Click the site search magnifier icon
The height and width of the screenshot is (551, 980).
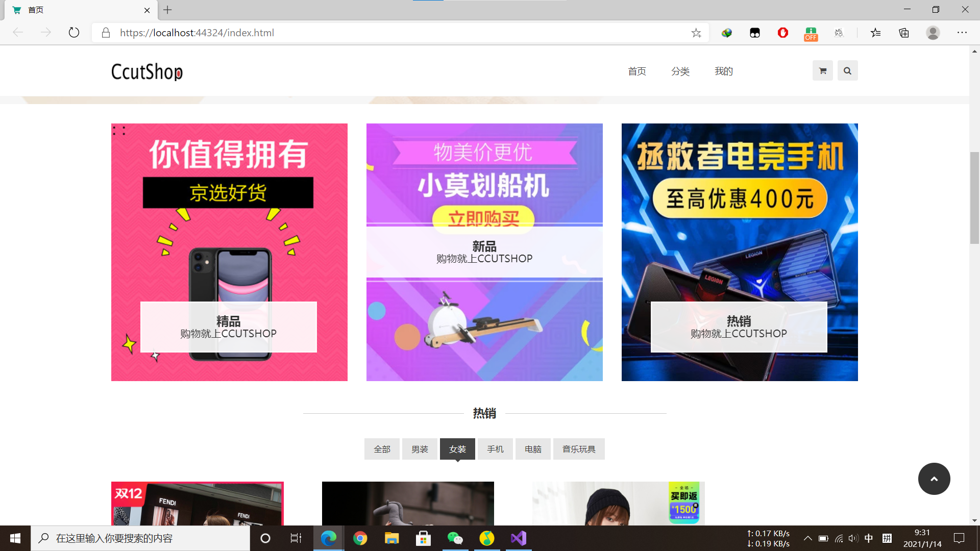[847, 71]
